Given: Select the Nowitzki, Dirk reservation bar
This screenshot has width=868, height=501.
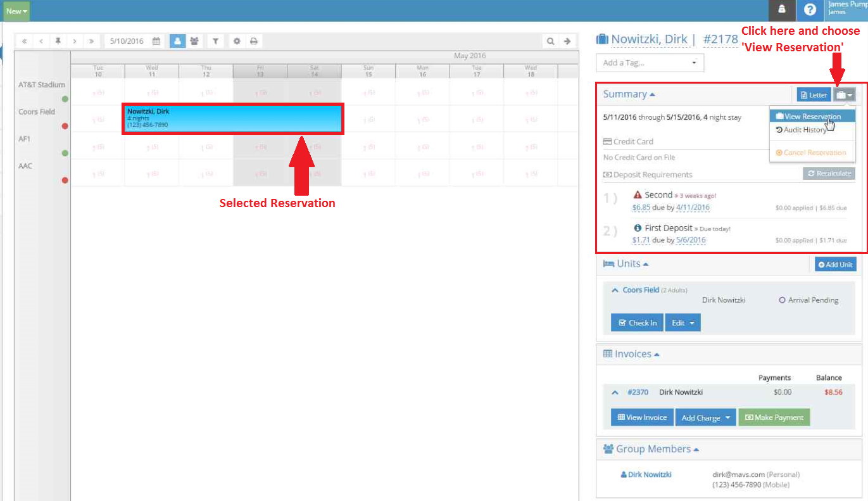Looking at the screenshot, I should [x=232, y=118].
